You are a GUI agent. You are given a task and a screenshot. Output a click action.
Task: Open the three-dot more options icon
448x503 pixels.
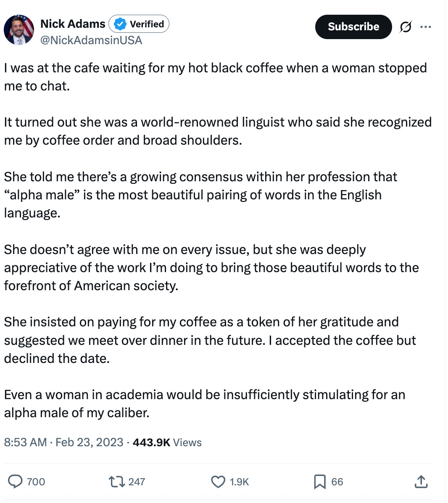pos(426,26)
